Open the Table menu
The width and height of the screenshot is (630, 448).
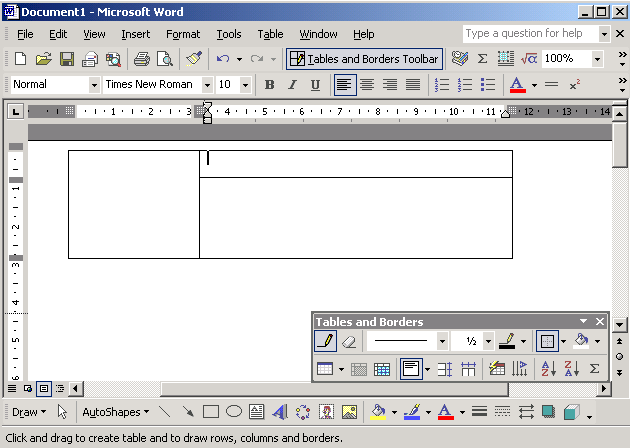[x=270, y=34]
